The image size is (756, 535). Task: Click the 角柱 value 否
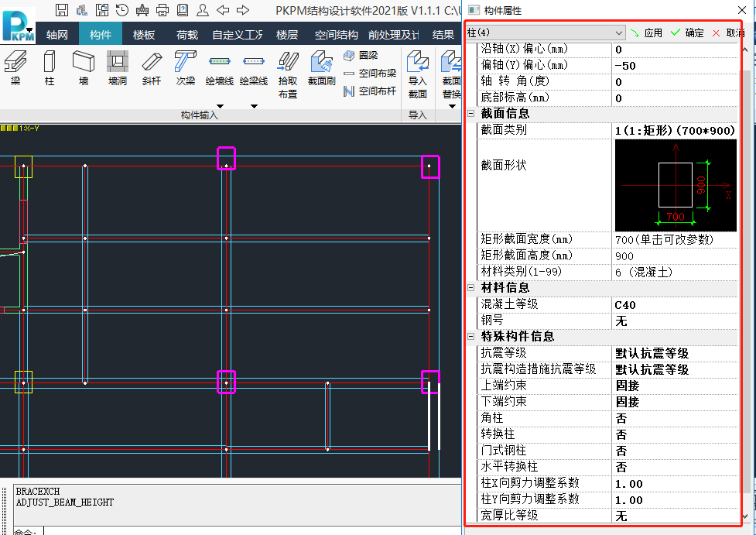pyautogui.click(x=676, y=418)
